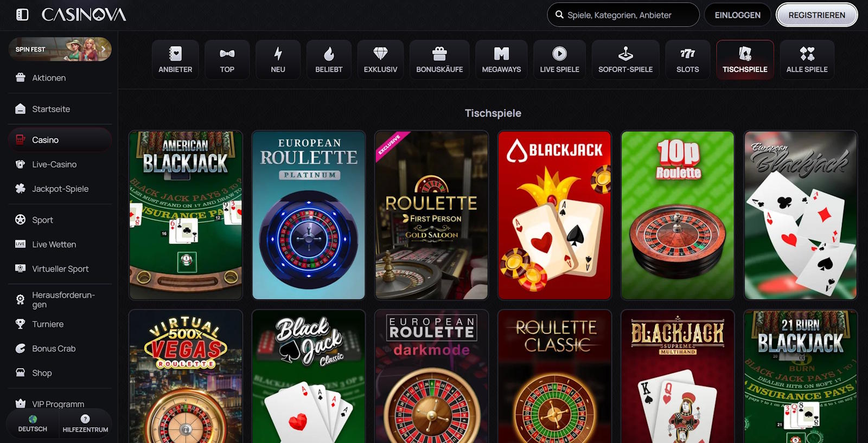Image resolution: width=868 pixels, height=443 pixels.
Task: Go to Live-Casino section
Action: [x=60, y=164]
